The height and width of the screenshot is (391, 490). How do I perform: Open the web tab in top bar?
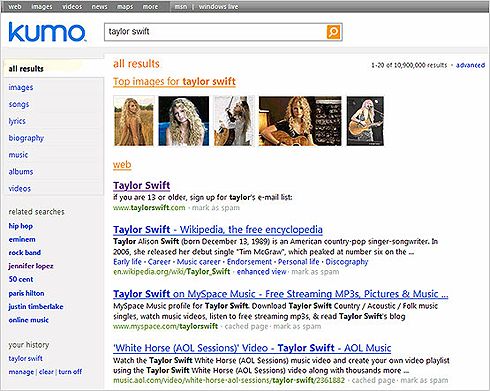(14, 7)
